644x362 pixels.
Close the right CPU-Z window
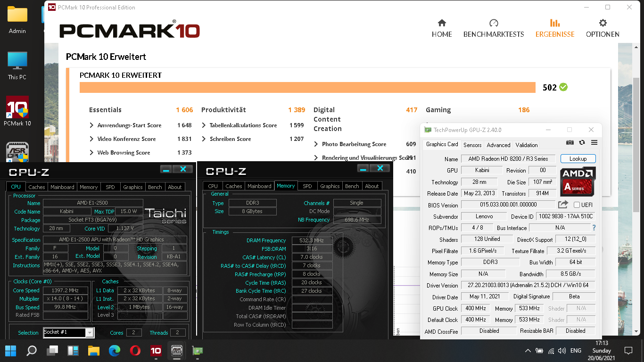click(380, 168)
